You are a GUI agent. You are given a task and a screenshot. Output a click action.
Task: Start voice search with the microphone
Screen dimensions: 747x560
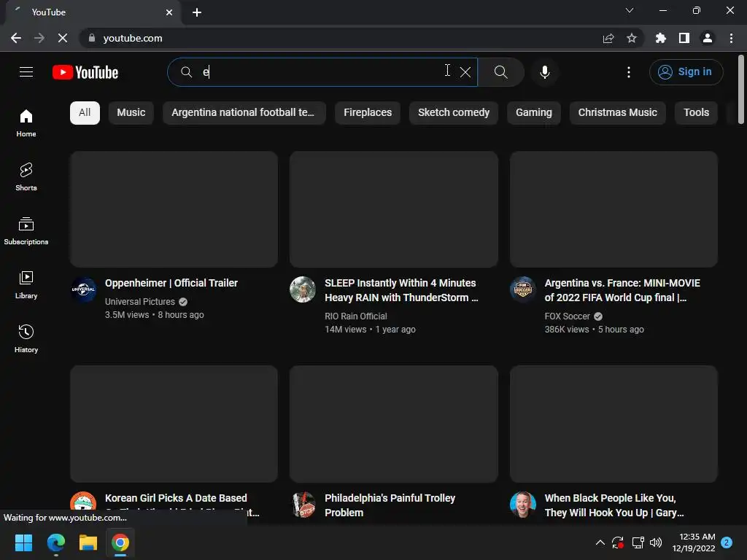click(544, 72)
